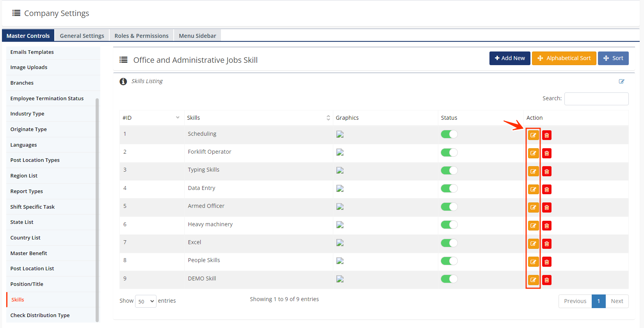The image size is (644, 328).
Task: Open the Roles & Permissions tab
Action: [x=141, y=35]
